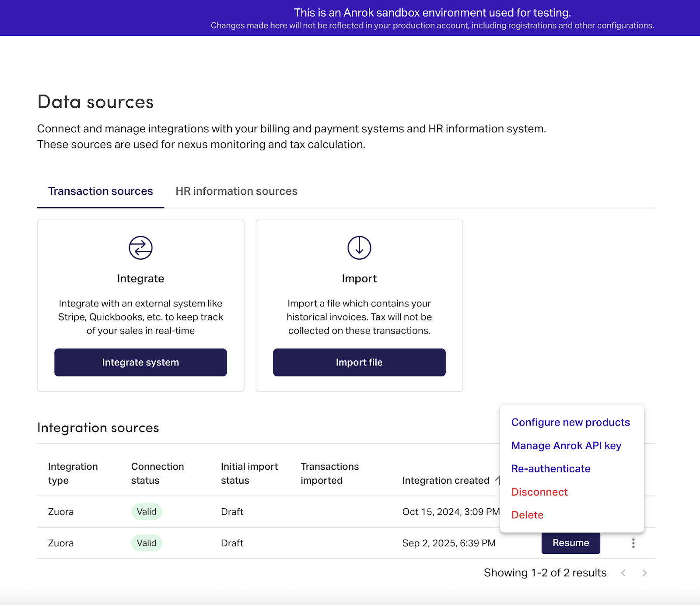Select Manage Anrok API key option
Screen dimensions: 700x605
(x=566, y=446)
